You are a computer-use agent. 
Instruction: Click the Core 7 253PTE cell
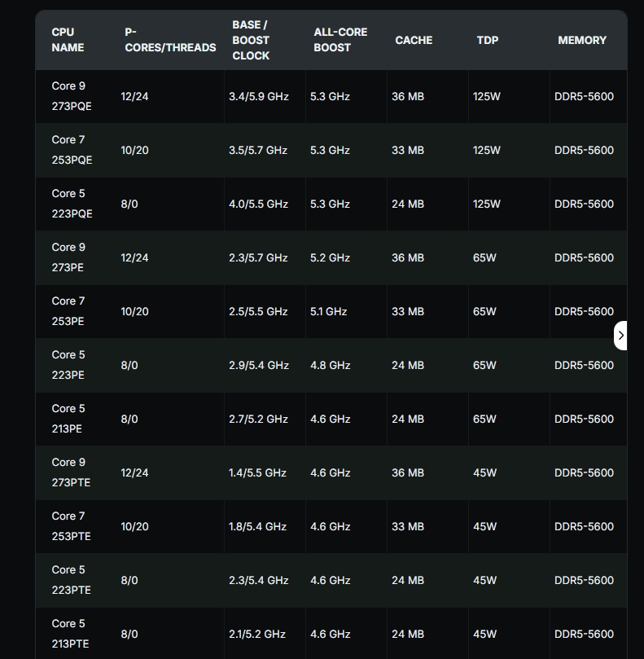[71, 526]
